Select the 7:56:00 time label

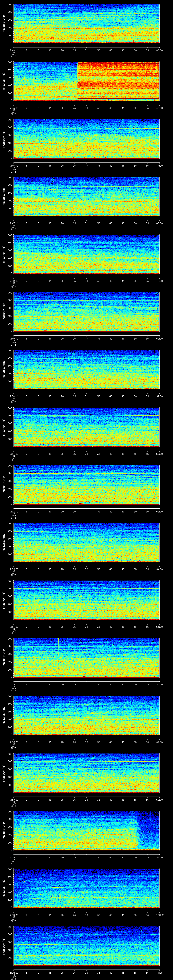point(14,742)
